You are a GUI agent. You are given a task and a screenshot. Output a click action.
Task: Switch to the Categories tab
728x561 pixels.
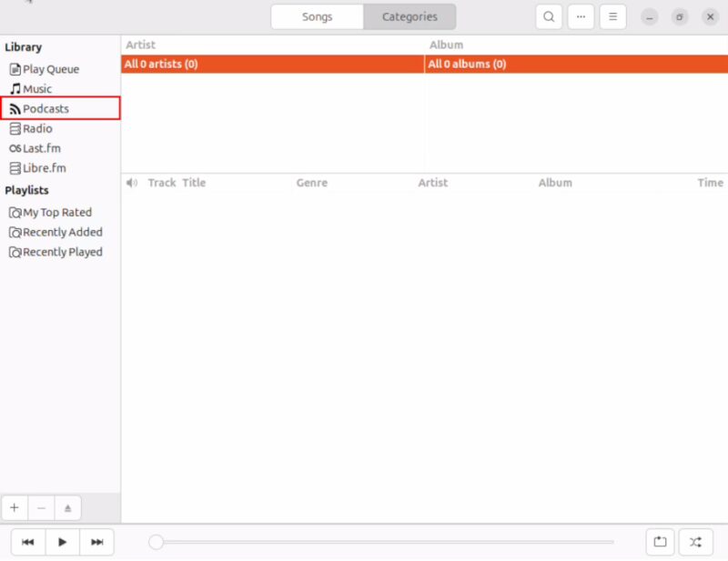409,16
